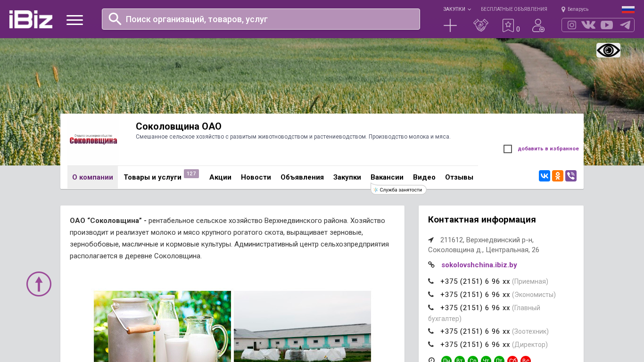Click the user registration profile icon
Image resolution: width=644 pixels, height=362 pixels.
point(538,25)
